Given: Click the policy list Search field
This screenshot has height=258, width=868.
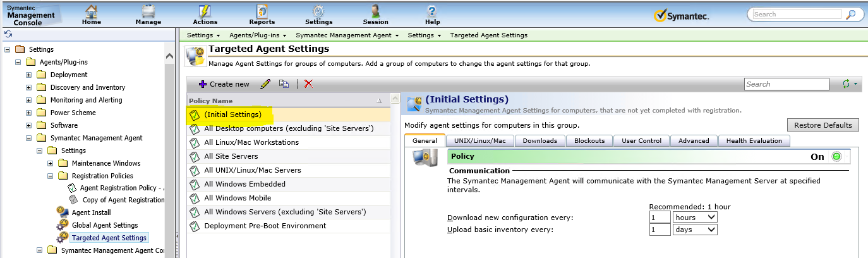Looking at the screenshot, I should coord(786,84).
